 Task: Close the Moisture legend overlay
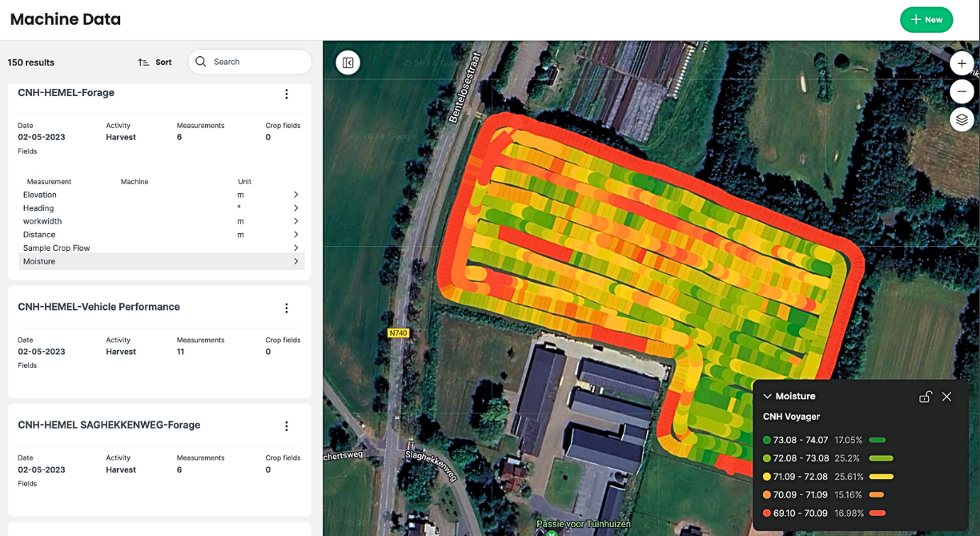point(947,396)
